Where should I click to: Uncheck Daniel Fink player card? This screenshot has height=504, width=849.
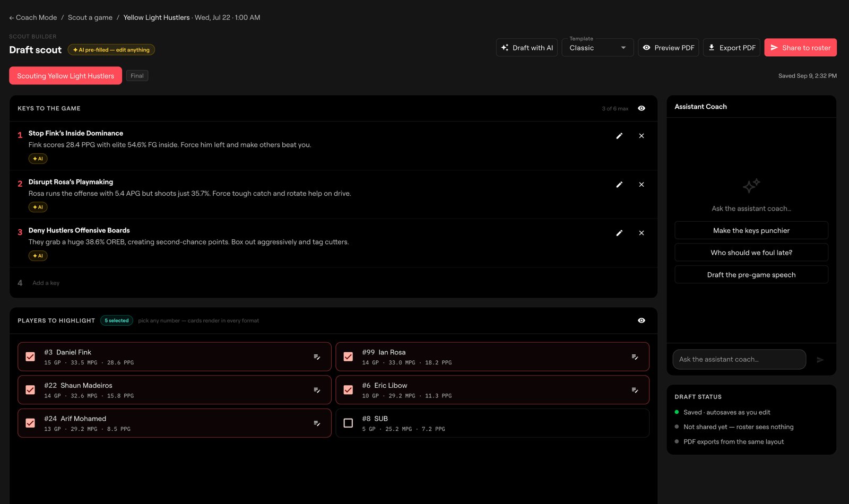30,357
